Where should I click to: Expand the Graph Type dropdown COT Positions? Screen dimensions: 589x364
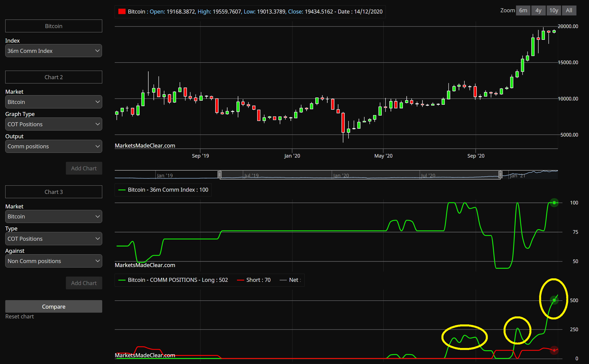(x=53, y=124)
